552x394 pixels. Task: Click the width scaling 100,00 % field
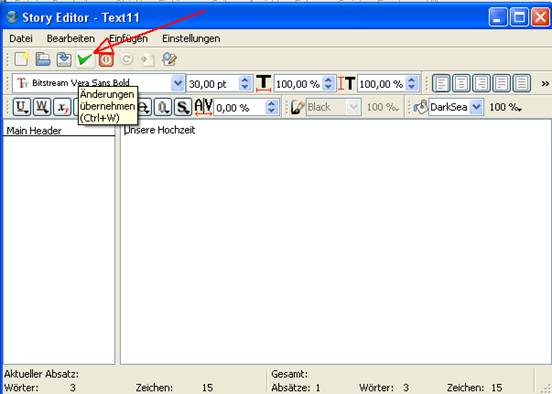coord(299,84)
